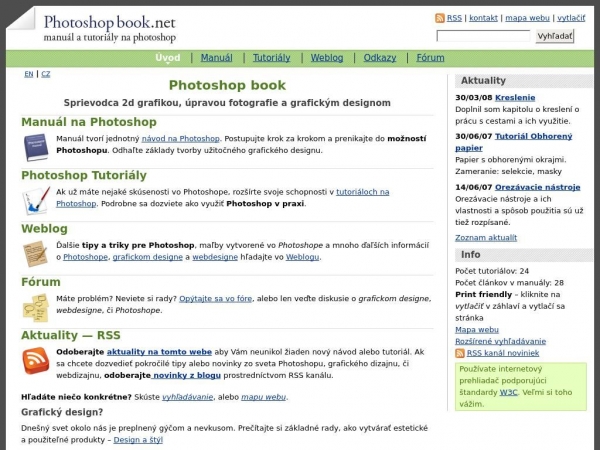Open the návod na Photoshop link
The image size is (600, 450).
(181, 139)
